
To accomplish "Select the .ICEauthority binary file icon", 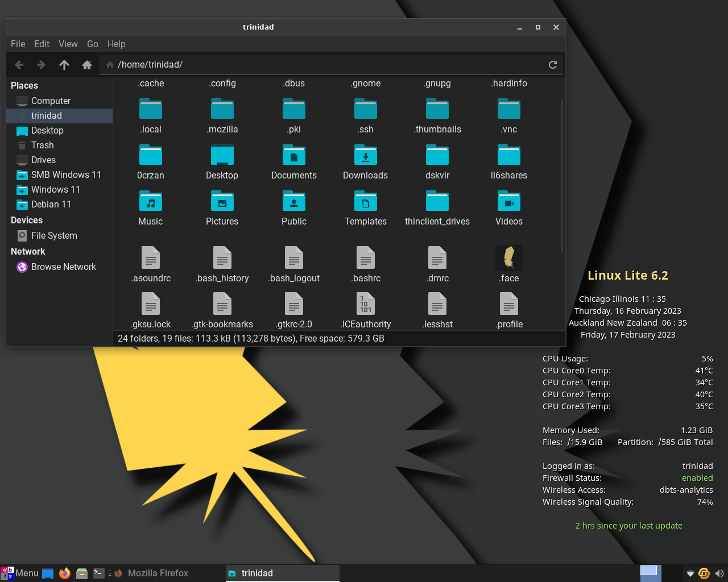I will pyautogui.click(x=366, y=304).
